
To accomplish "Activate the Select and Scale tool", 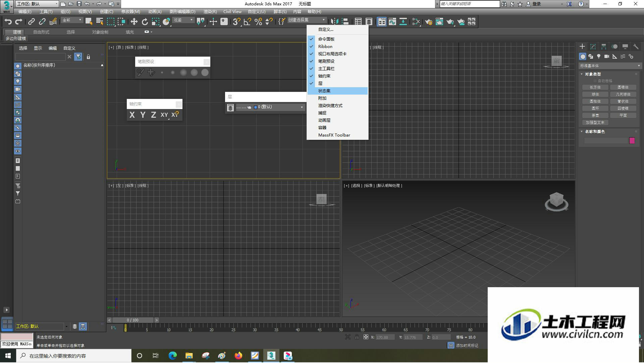I will [x=155, y=22].
